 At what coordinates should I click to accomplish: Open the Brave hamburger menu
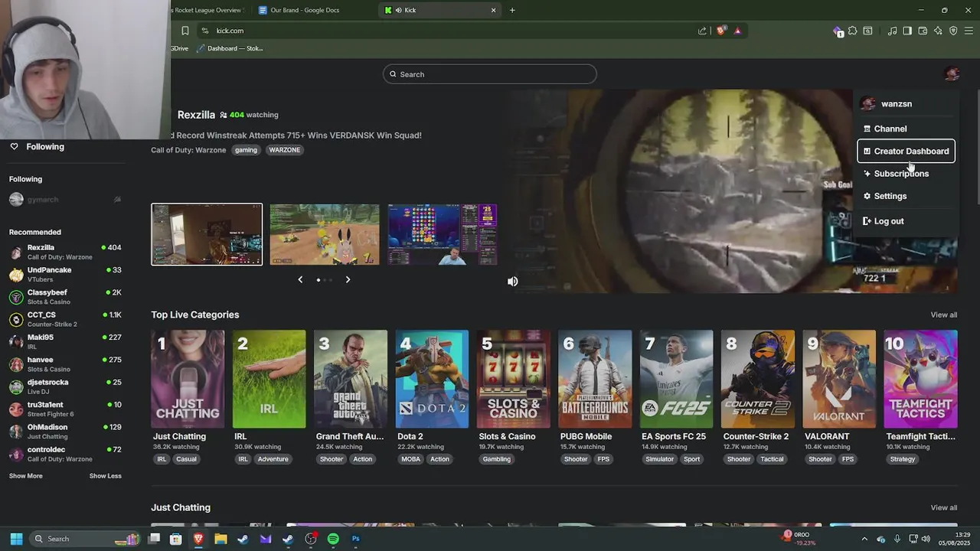[x=969, y=31]
